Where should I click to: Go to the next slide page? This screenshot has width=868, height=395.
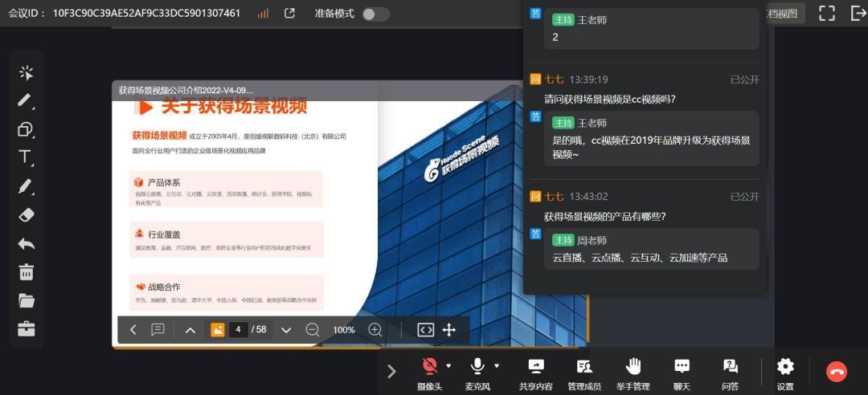pyautogui.click(x=285, y=330)
